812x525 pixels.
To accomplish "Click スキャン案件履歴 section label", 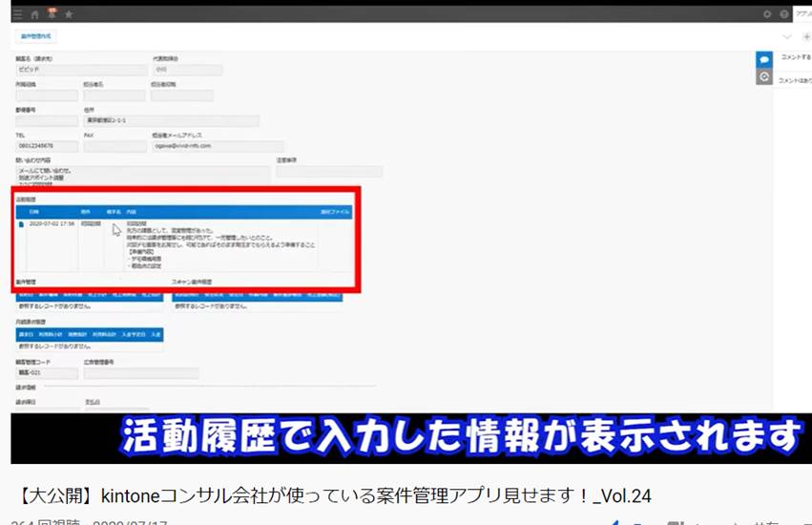I will point(192,283).
